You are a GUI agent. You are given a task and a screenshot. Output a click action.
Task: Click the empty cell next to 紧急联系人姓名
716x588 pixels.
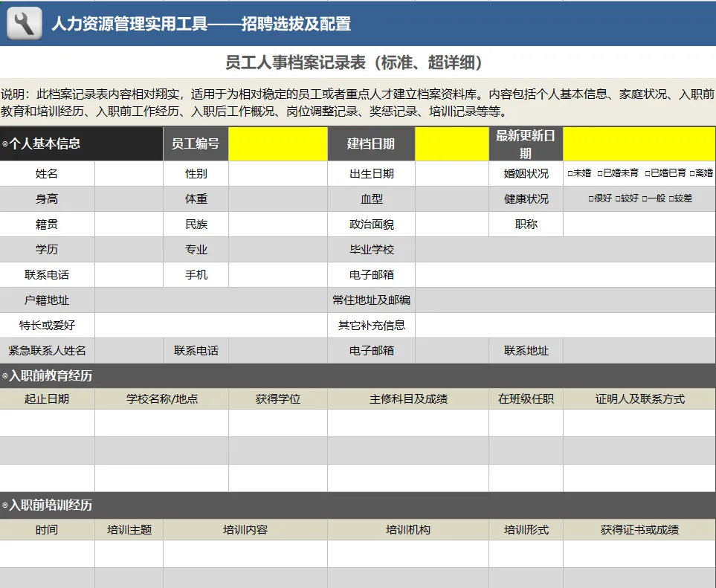tap(129, 351)
